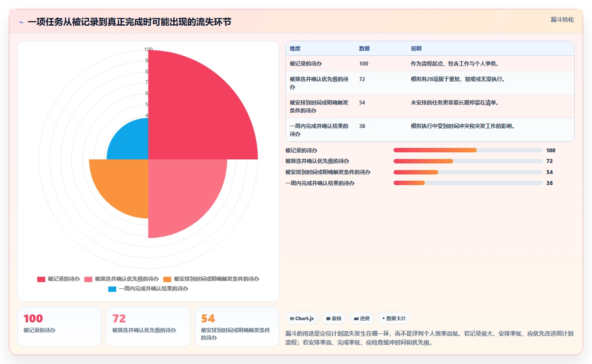The width and height of the screenshot is (592, 364).
Task: Click the 54 data card
Action: pyautogui.click(x=237, y=326)
